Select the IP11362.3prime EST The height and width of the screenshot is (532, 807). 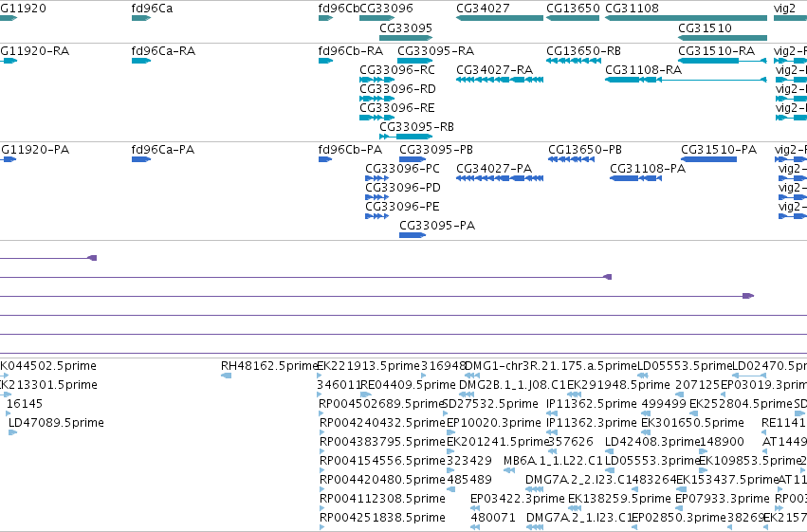[x=552, y=432]
